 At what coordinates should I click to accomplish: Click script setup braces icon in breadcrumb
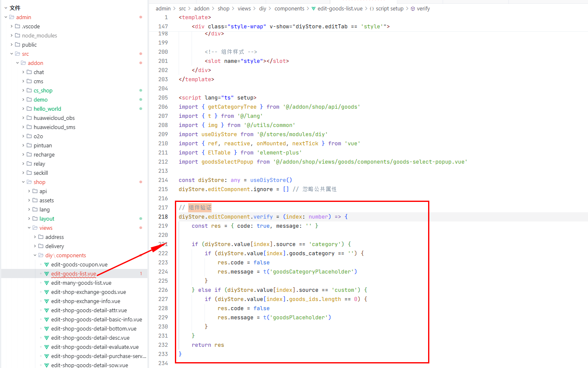[372, 9]
